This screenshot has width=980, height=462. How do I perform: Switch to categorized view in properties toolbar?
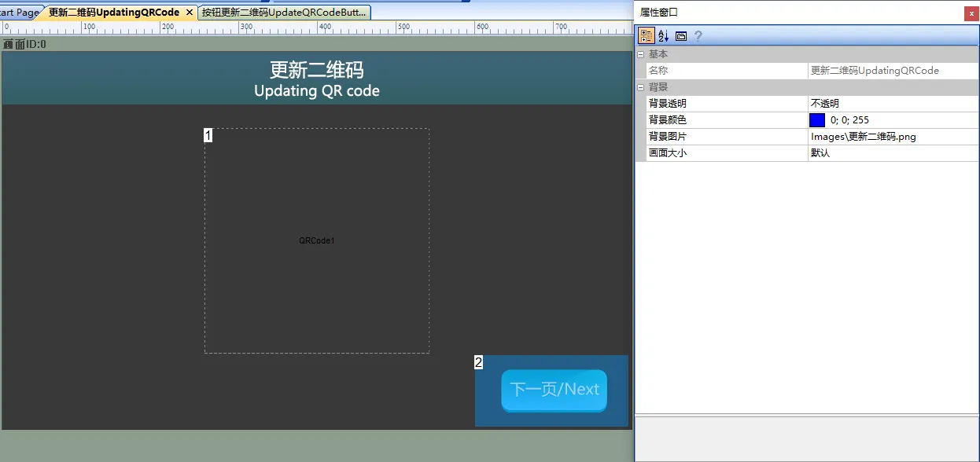[x=647, y=35]
